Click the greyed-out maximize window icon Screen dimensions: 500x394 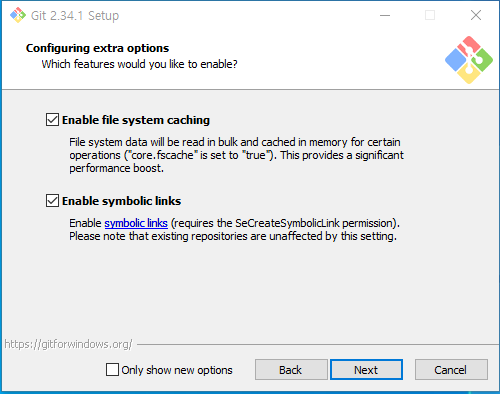click(430, 15)
